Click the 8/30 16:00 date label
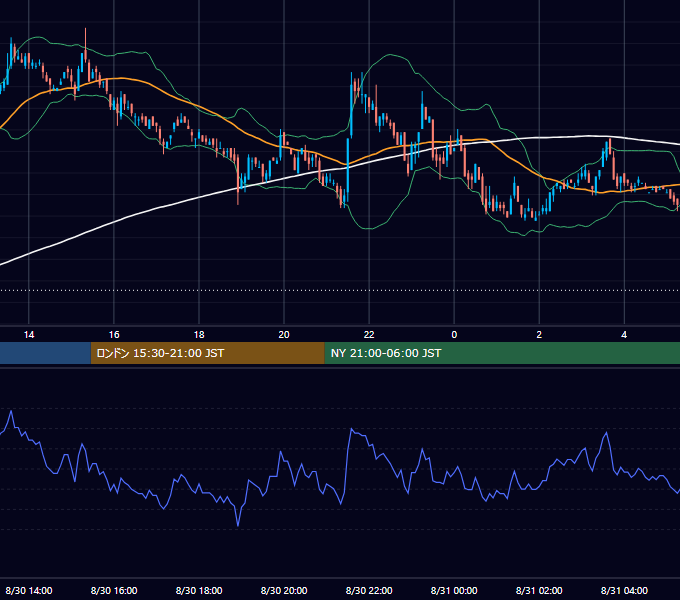The width and height of the screenshot is (680, 600). tap(114, 590)
